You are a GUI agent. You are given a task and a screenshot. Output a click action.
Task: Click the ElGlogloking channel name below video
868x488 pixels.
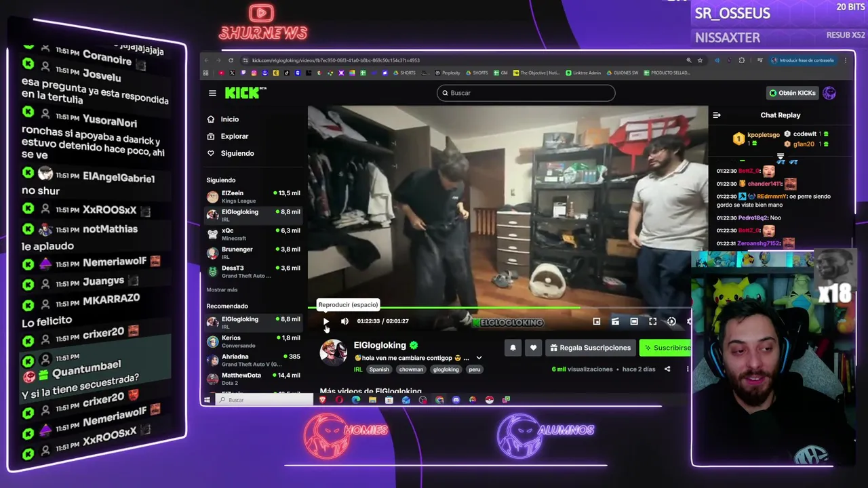click(x=380, y=345)
